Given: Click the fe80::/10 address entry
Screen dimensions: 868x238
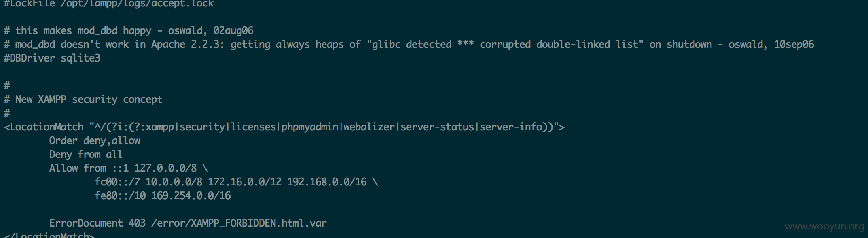Looking at the screenshot, I should tap(120, 196).
